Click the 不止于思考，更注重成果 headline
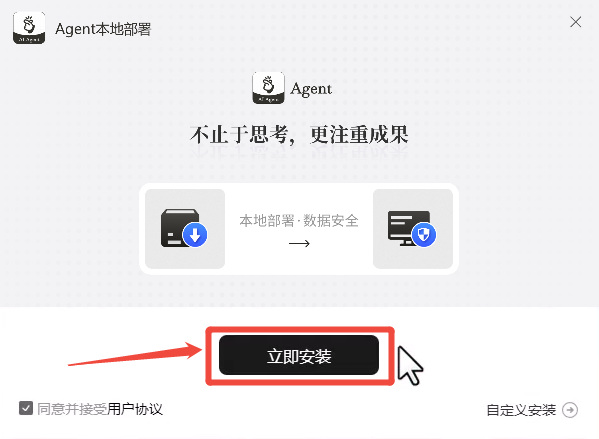Image resolution: width=599 pixels, height=439 pixels. [299, 134]
